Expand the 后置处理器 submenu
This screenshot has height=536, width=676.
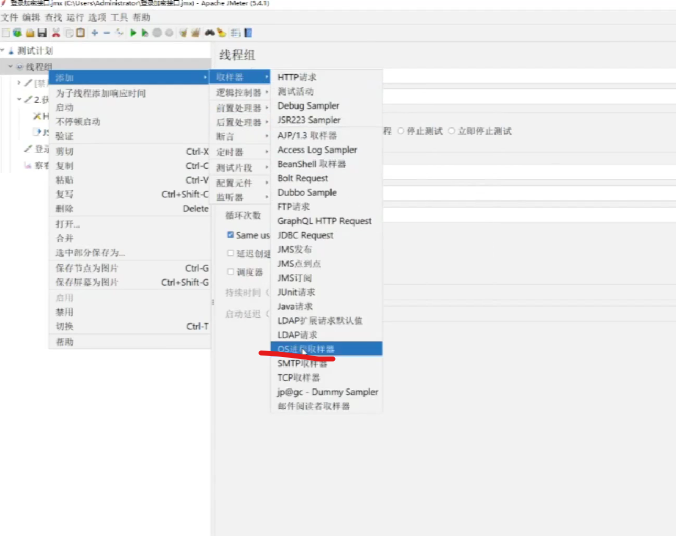(x=240, y=122)
